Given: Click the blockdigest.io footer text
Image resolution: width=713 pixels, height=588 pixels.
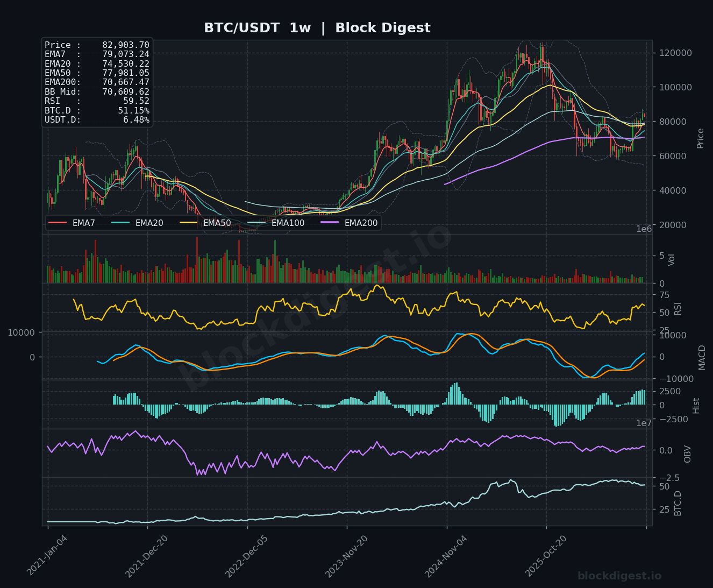Looking at the screenshot, I should 619,576.
